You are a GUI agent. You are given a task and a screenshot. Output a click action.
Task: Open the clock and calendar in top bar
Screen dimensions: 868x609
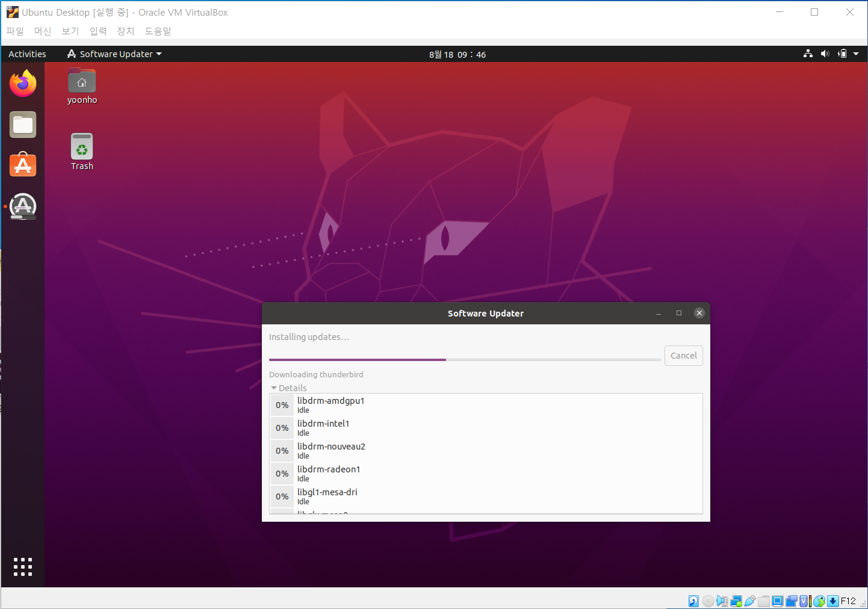[457, 54]
